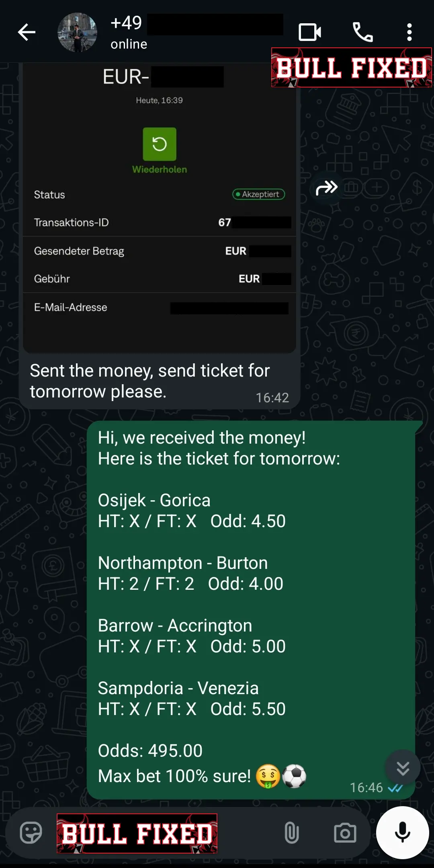Open the camera from message bar
The width and height of the screenshot is (434, 868).
coord(345,833)
